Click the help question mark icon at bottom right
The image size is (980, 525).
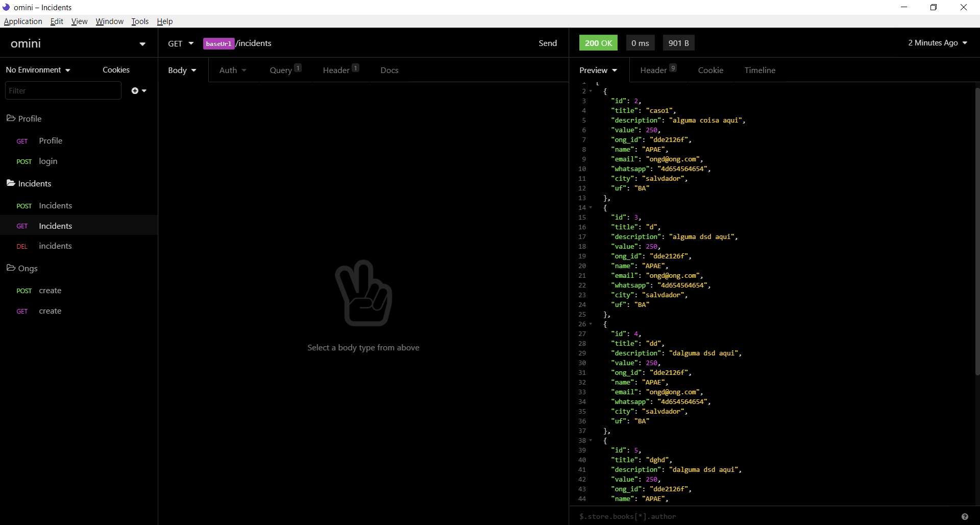point(966,516)
